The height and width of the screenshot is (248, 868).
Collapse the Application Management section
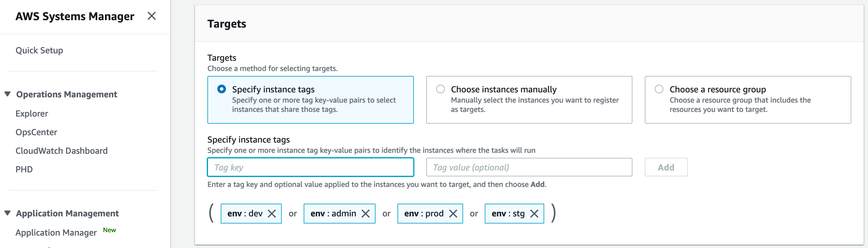coord(7,213)
